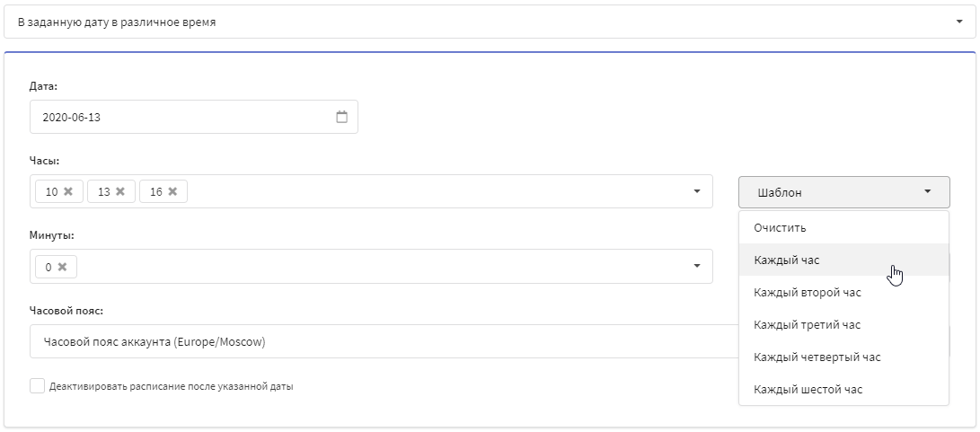Expand the minutes selection dropdown arrow
The height and width of the screenshot is (432, 980).
[698, 267]
